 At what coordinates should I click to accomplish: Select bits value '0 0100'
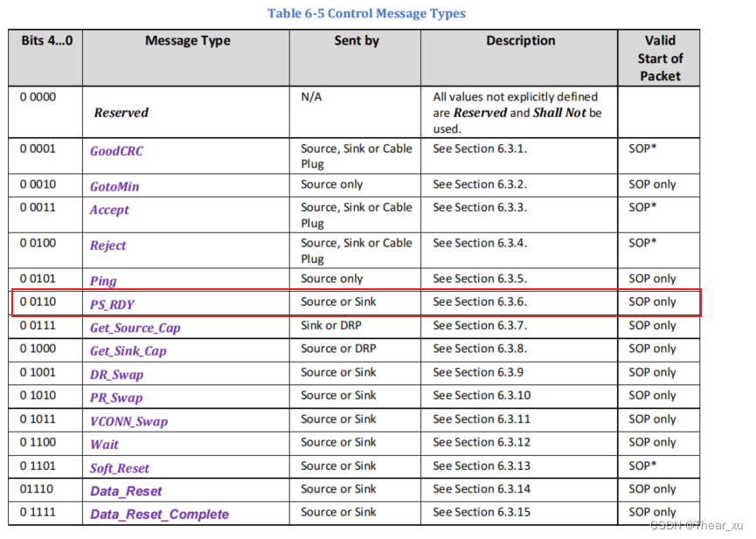(38, 243)
